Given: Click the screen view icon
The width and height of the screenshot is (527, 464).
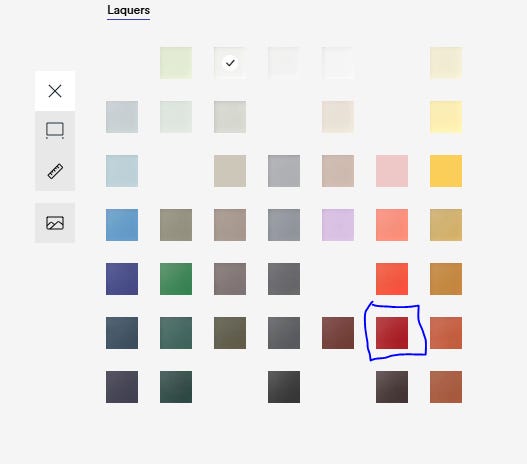Looking at the screenshot, I should [x=55, y=130].
